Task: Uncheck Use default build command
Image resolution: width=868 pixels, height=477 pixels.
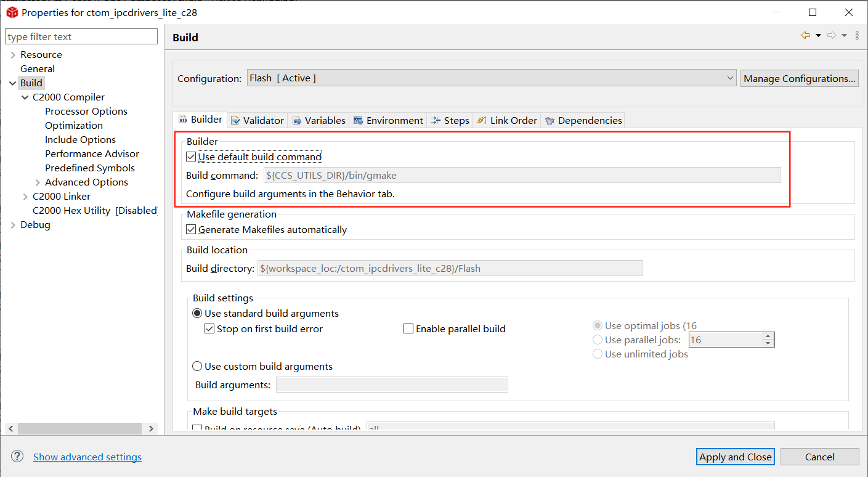Action: pos(191,157)
